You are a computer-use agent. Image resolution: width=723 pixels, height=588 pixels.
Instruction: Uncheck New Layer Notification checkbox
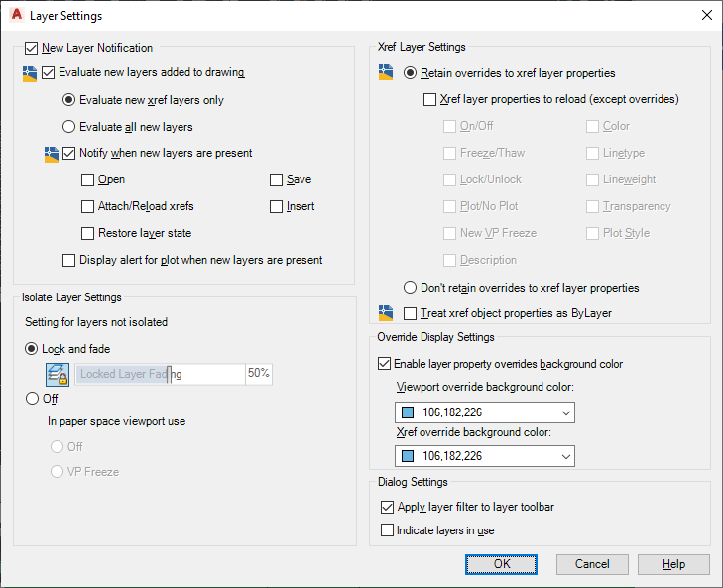[32, 48]
